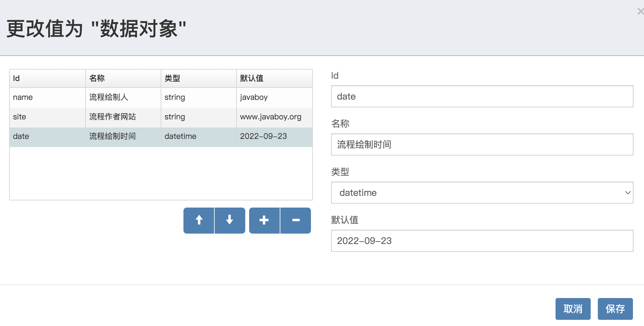Image resolution: width=644 pixels, height=326 pixels.
Task: Open the 类型 datetime dropdown
Action: click(x=482, y=193)
